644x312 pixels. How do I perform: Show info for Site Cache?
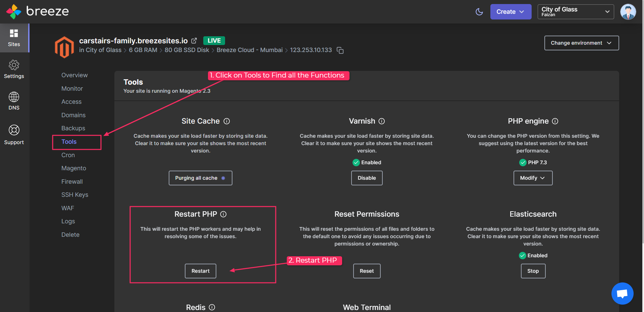[227, 121]
